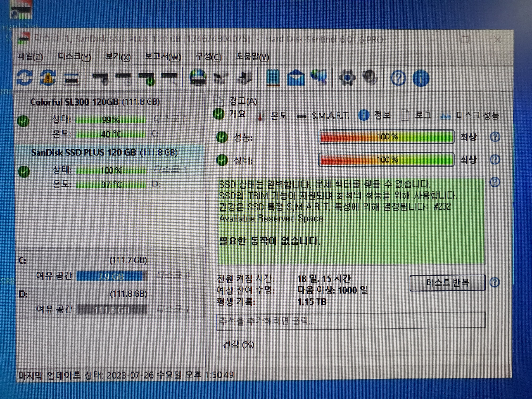Click the 상태 100 % gradient bar
532x399 pixels.
pyautogui.click(x=386, y=160)
